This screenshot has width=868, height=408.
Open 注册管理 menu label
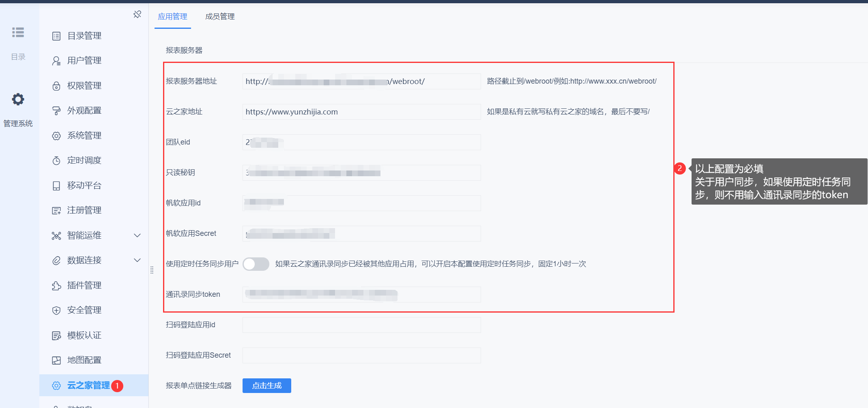click(84, 210)
